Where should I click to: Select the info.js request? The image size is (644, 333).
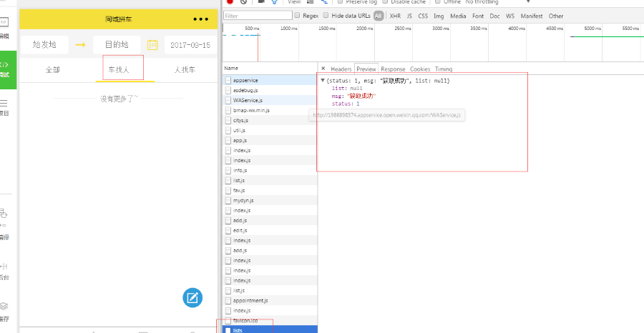click(x=270, y=170)
